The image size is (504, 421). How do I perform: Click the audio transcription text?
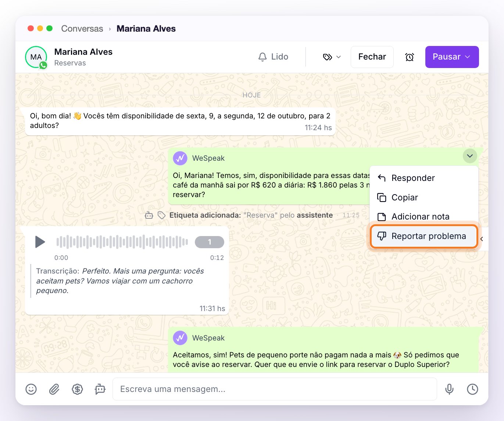(120, 281)
